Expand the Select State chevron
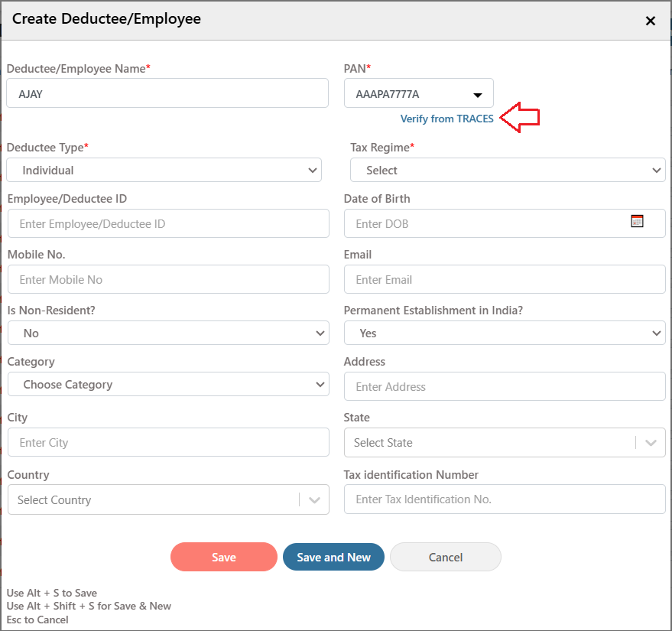The height and width of the screenshot is (631, 672). tap(651, 443)
